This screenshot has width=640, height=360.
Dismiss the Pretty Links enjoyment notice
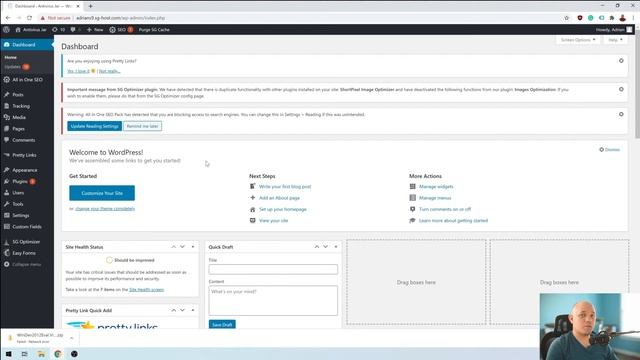coord(621,61)
